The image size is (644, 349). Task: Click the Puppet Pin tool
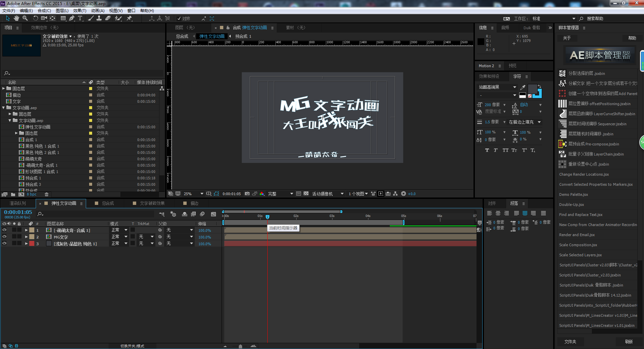tap(129, 18)
